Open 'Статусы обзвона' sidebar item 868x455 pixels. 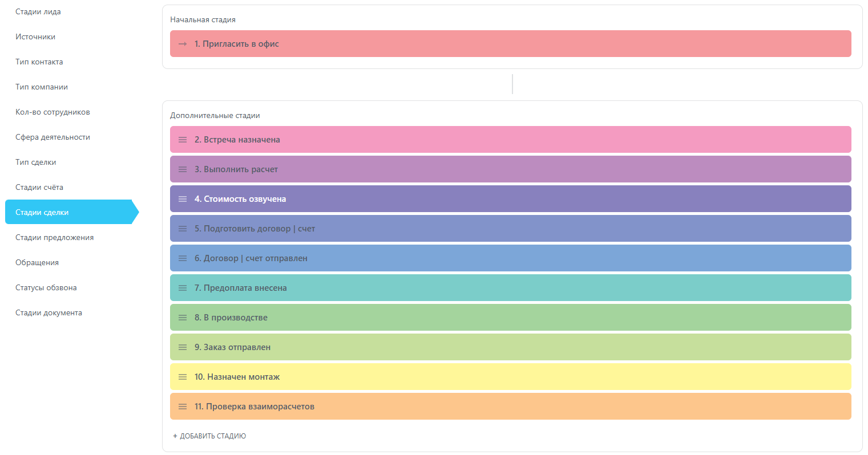pyautogui.click(x=46, y=288)
